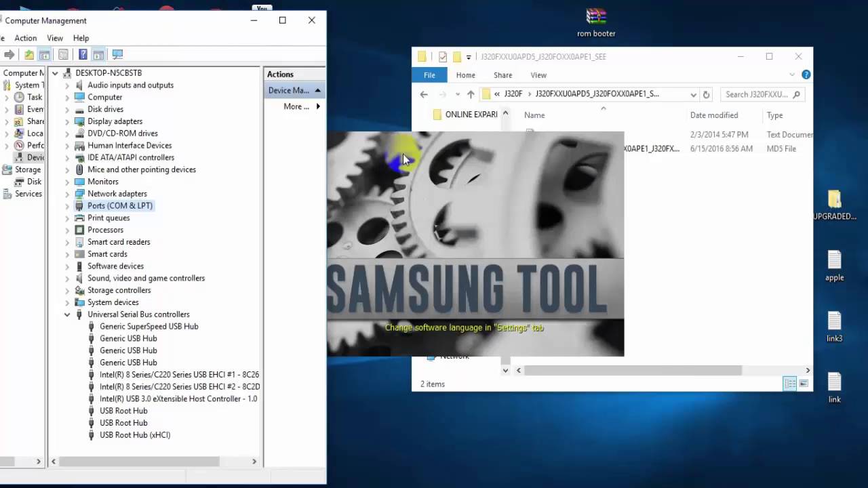Open View menu in Computer Management
This screenshot has height=488, width=868.
tap(55, 38)
